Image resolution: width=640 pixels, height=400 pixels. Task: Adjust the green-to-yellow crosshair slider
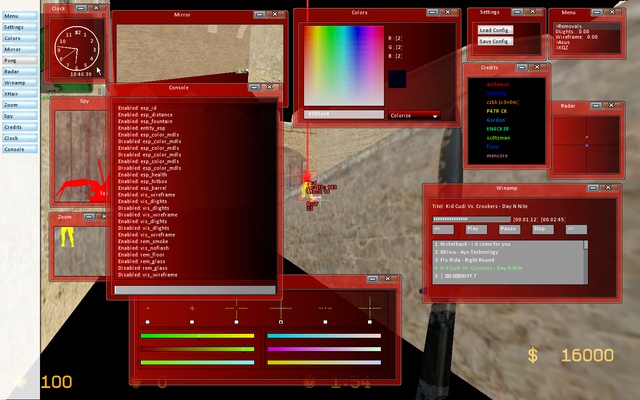(x=198, y=336)
